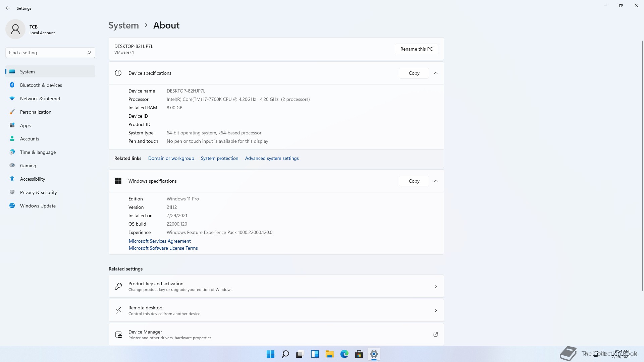The width and height of the screenshot is (644, 362).
Task: Click the Personalization brush icon
Action: 12,112
